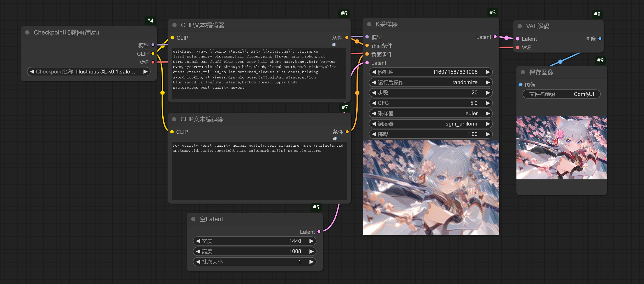
Task: Decrease 宽度 value with left arrow
Action: pyautogui.click(x=198, y=241)
